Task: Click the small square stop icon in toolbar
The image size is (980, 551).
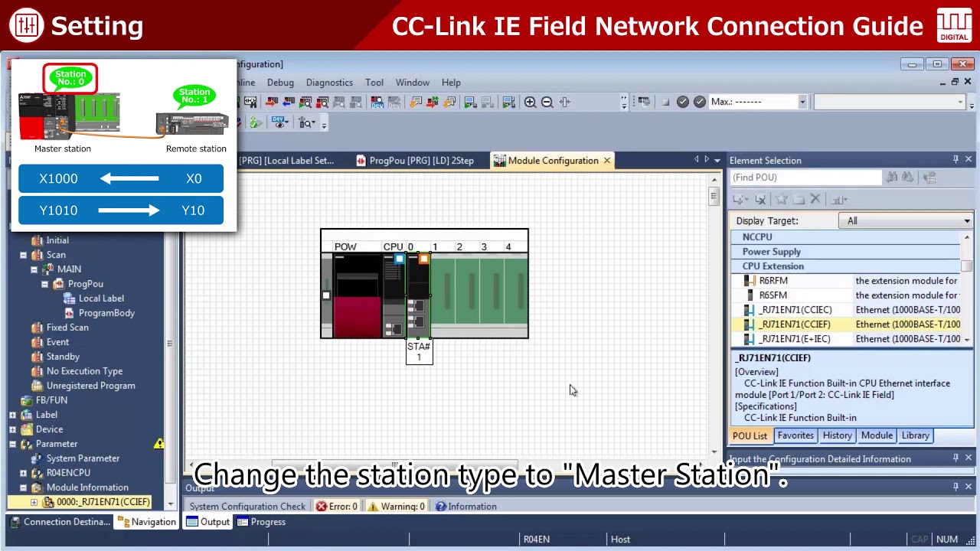Action: tap(666, 102)
